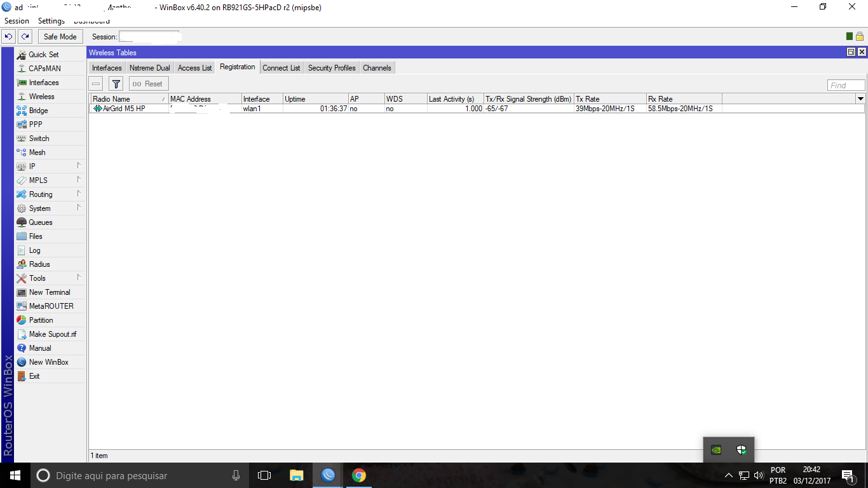Open the Switch sidebar icon
Screen dimensions: 868x488
22,139
